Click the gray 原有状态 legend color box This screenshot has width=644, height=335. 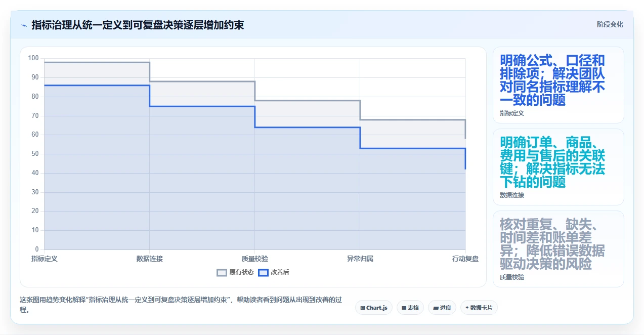click(222, 272)
